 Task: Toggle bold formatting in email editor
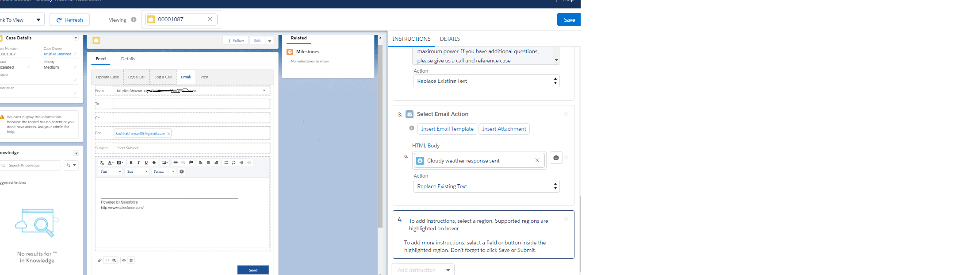pyautogui.click(x=131, y=163)
